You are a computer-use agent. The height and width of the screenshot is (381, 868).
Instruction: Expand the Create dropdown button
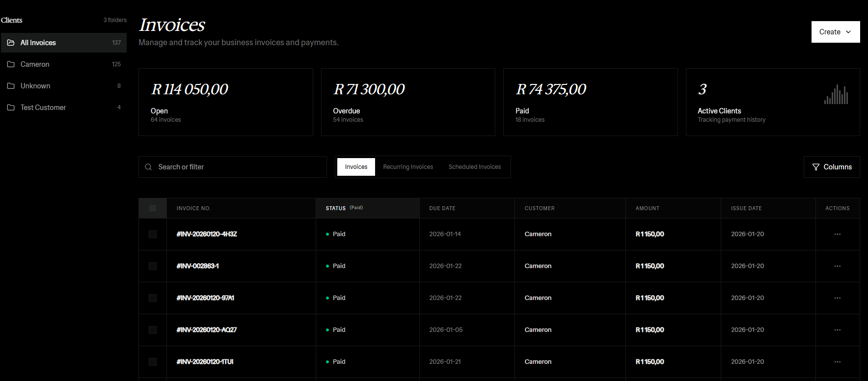pyautogui.click(x=835, y=32)
